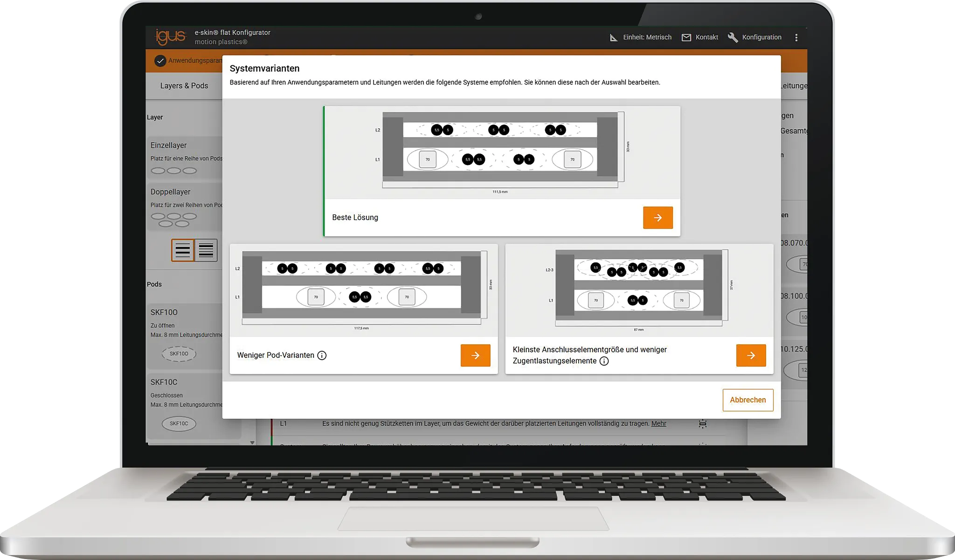Open the Einheit: Metrisch unit selector
Viewport: 955px width, 560px height.
pos(648,37)
